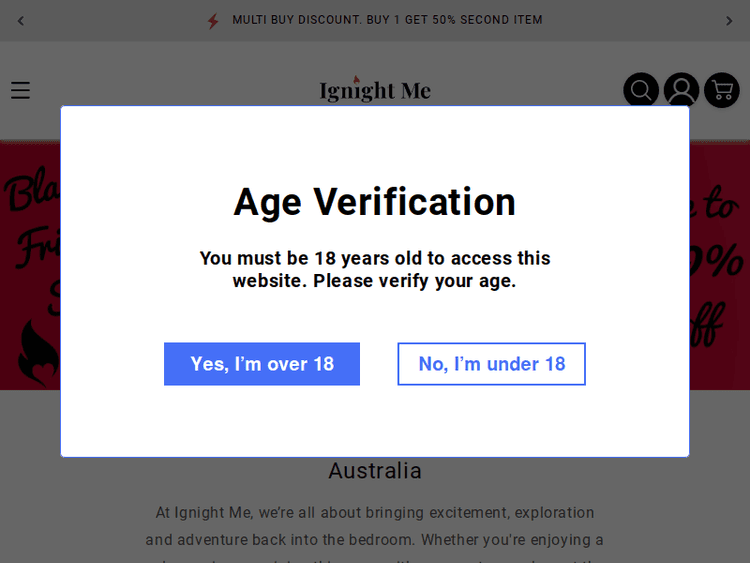Click the search magnifier icon
Image resolution: width=750 pixels, height=563 pixels.
click(x=641, y=90)
